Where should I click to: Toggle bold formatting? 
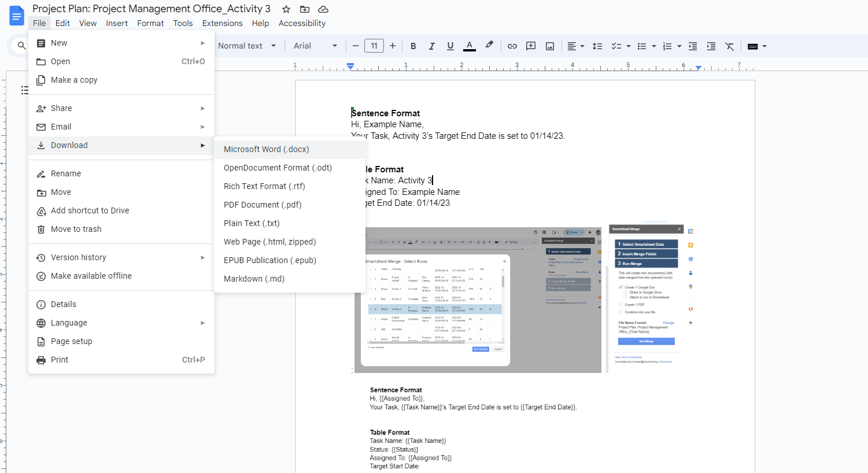coord(413,46)
